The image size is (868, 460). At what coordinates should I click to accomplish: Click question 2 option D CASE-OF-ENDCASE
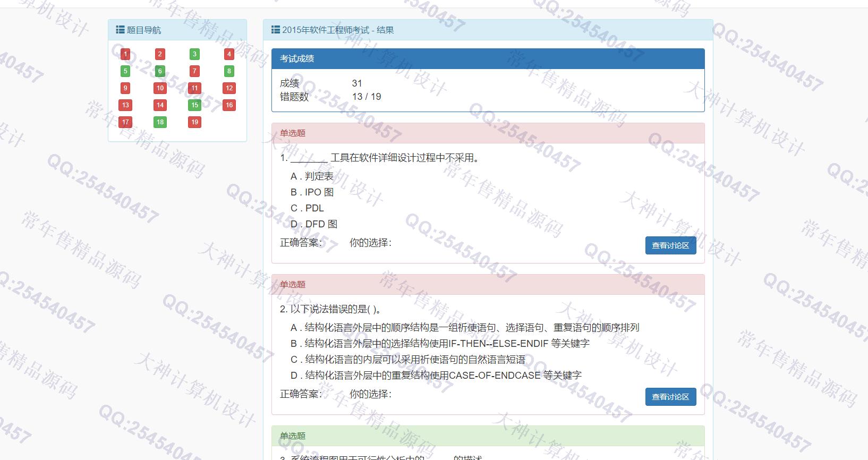pos(436,376)
